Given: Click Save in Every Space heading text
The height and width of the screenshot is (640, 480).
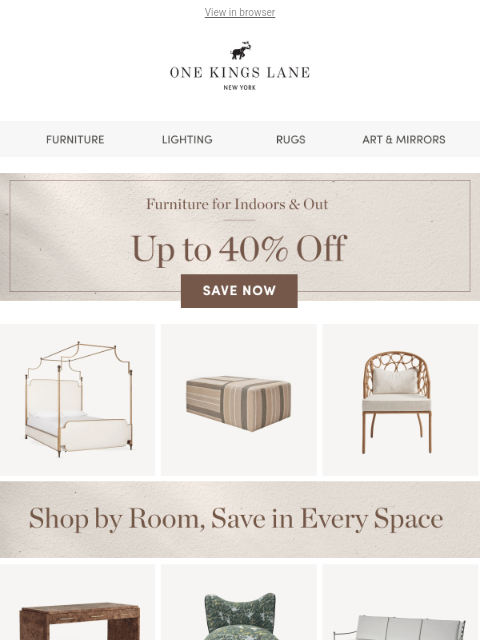Looking at the screenshot, I should point(327,519).
